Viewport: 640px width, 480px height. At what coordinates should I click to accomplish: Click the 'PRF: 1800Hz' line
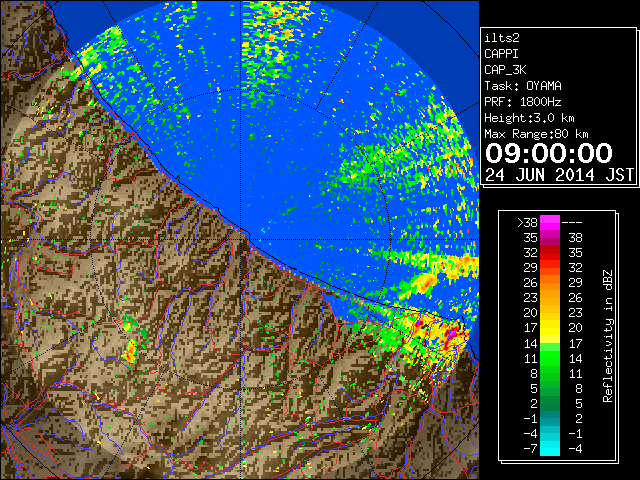pos(523,102)
